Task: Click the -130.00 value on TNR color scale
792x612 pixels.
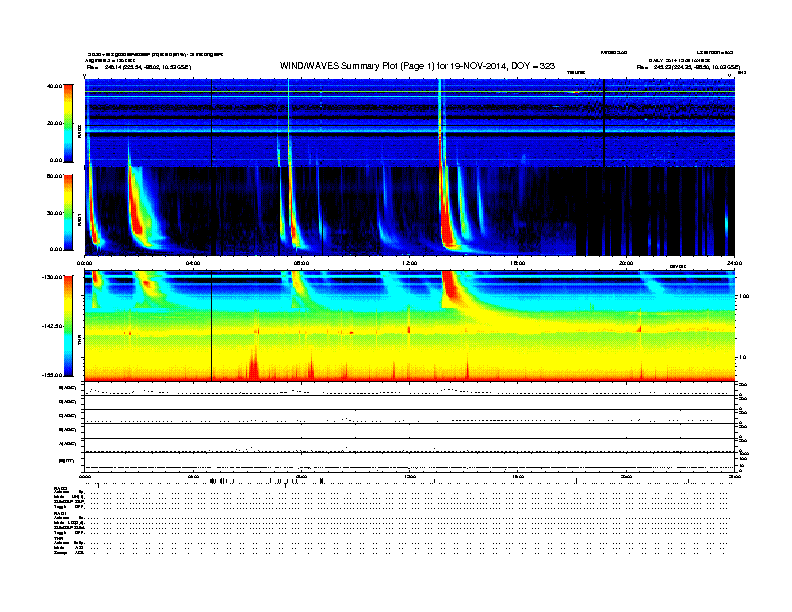Action: click(53, 276)
